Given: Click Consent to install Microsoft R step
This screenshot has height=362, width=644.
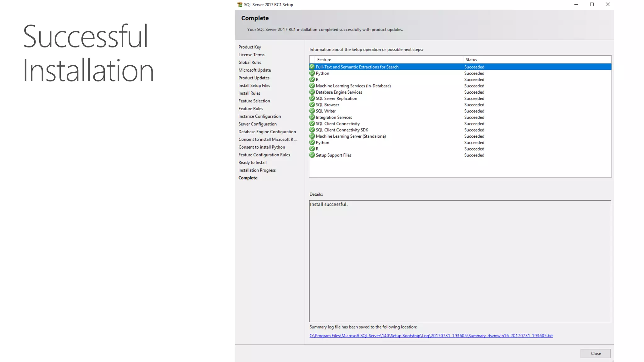Looking at the screenshot, I should [268, 139].
